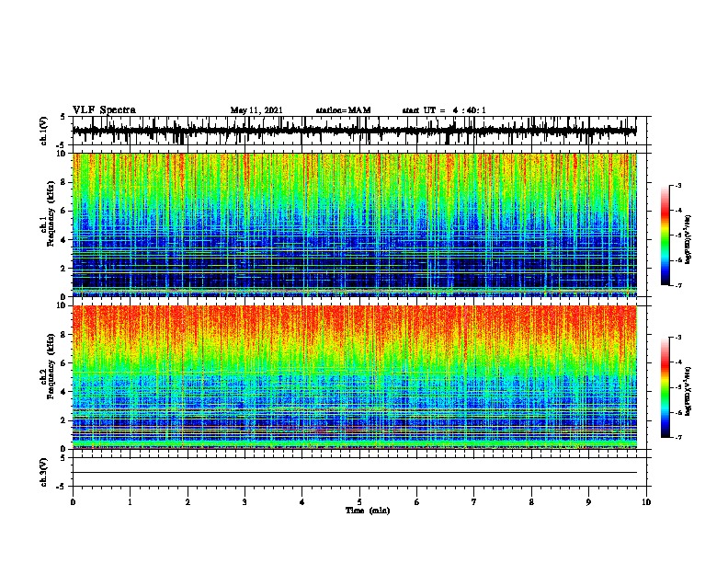Viewport: 728px width, 563px height.
Task: Click the '6' kHz tick of ch.1 spectrogram
Action: pos(63,211)
